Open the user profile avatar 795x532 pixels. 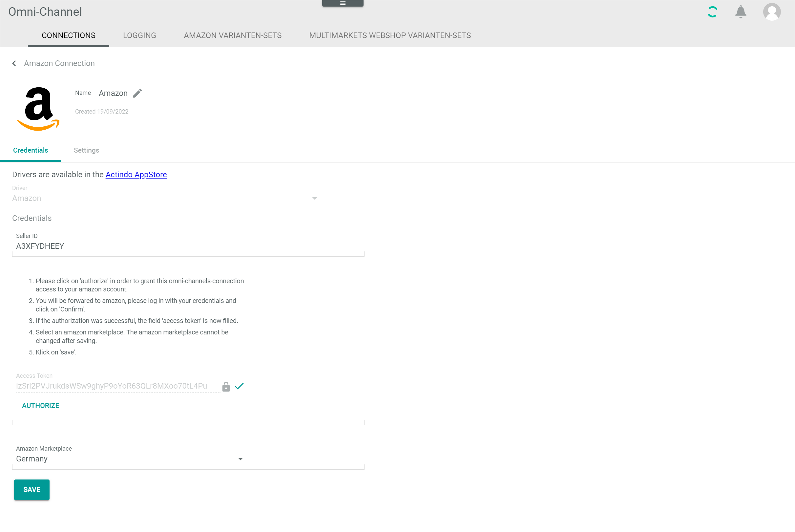click(772, 12)
